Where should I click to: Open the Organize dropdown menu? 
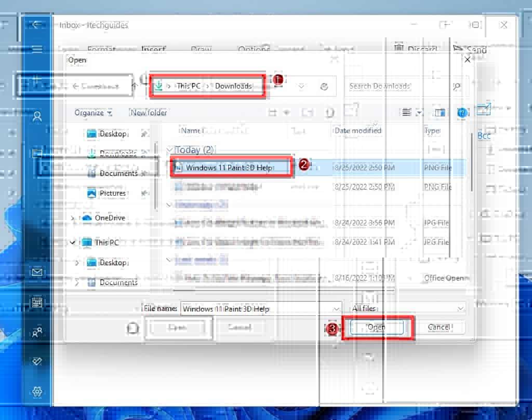(94, 113)
